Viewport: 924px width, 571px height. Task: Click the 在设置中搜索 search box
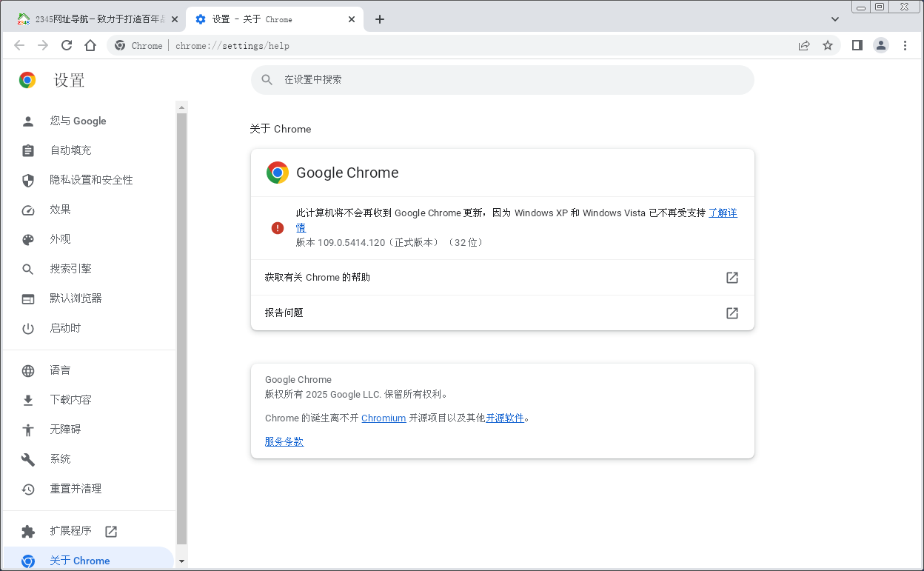pos(503,79)
